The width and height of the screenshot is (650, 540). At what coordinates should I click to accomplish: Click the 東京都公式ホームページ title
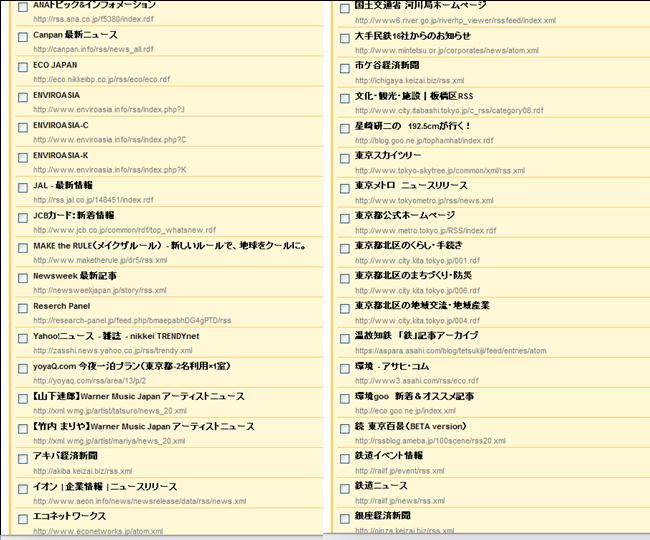pos(405,216)
